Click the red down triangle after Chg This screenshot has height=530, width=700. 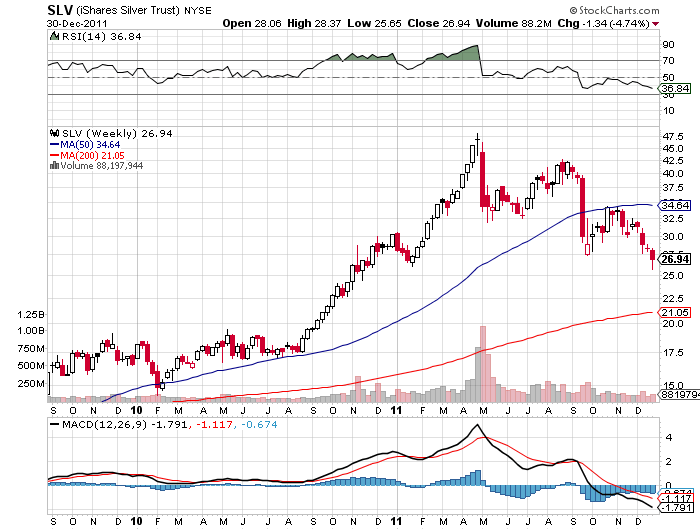pyautogui.click(x=655, y=24)
